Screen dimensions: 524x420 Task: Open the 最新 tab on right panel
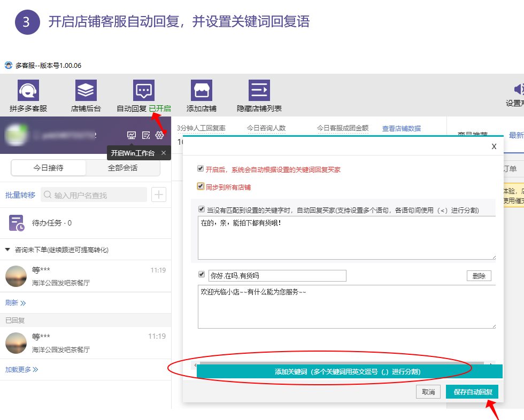[516, 135]
